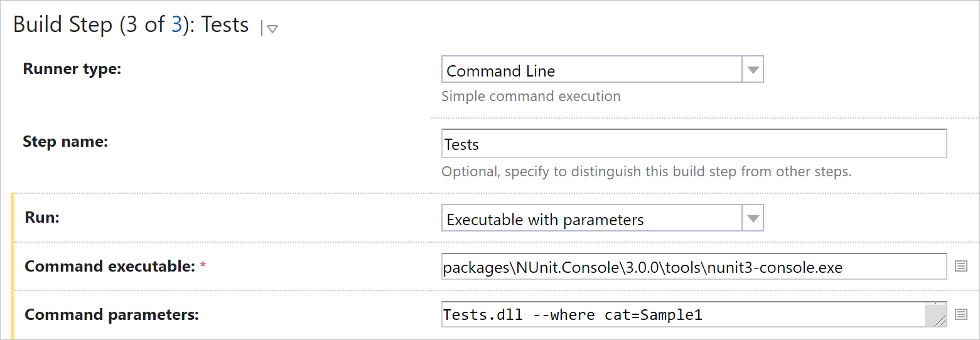Click the arrow button on Runner type dropdown

pos(753,70)
